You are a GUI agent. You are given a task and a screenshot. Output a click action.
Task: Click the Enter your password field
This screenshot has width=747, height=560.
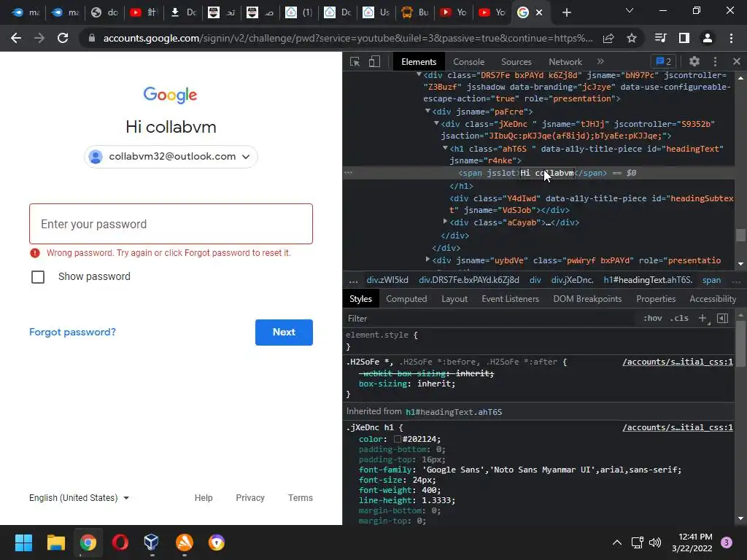171,224
